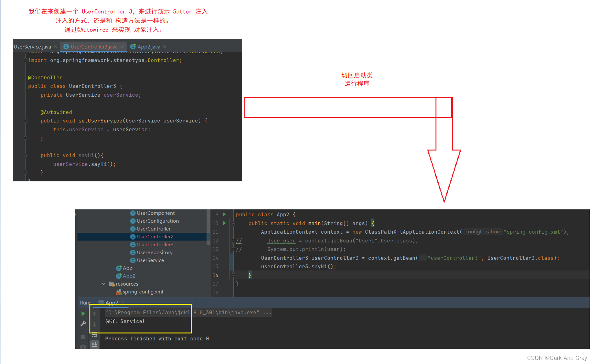Select UserRepository in project tree
This screenshot has height=364, width=592.
(x=155, y=253)
